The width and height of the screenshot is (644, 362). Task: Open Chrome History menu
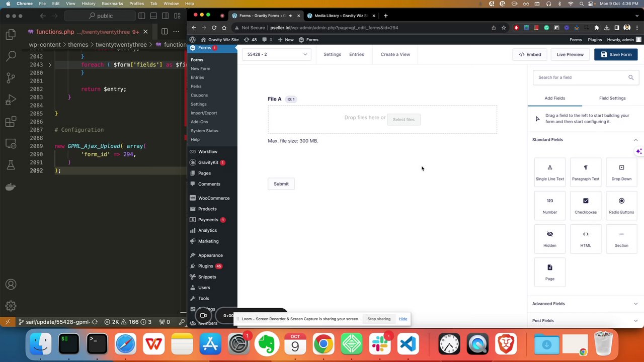click(89, 4)
